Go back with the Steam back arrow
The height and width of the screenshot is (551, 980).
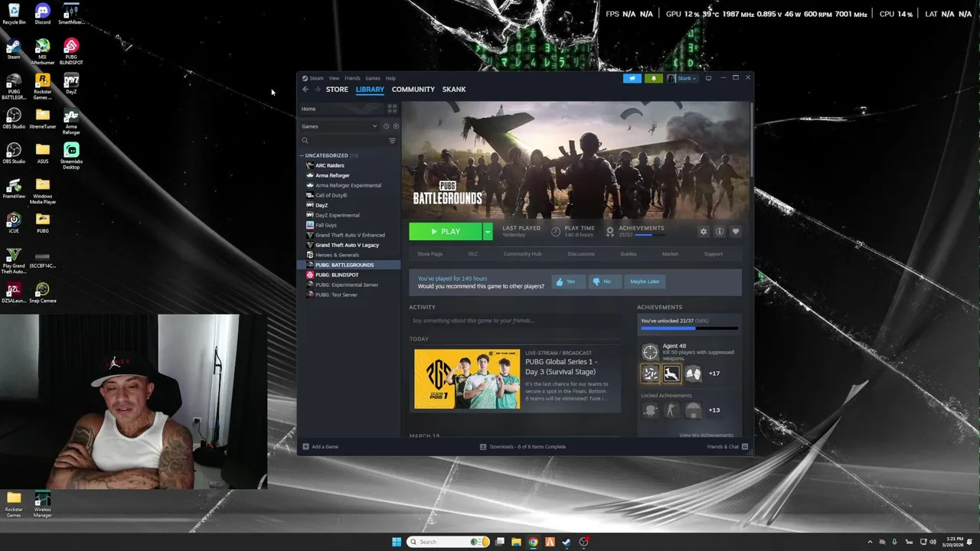pyautogui.click(x=305, y=90)
